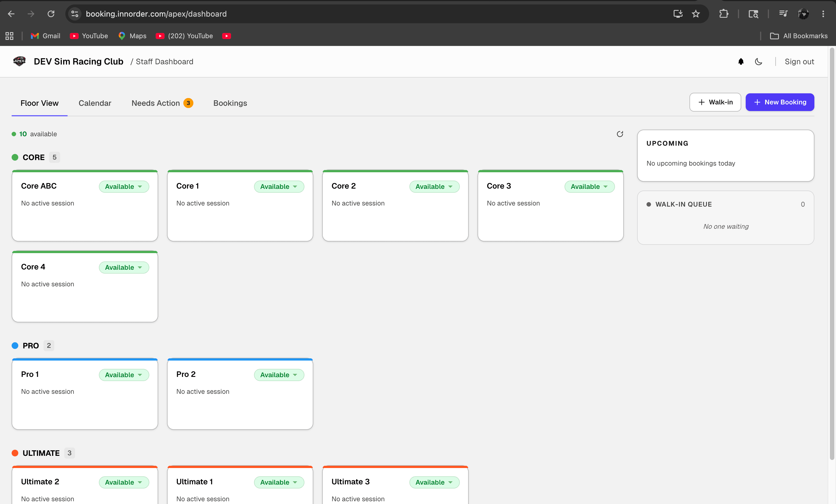Click the Core ABC station card title
This screenshot has height=504, width=836.
pyautogui.click(x=39, y=186)
